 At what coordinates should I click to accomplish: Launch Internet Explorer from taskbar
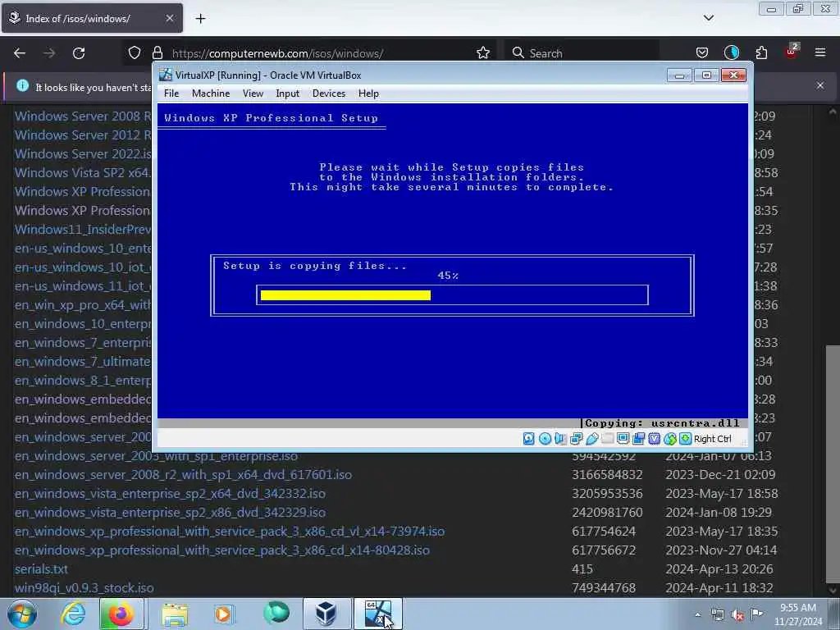[x=73, y=614]
